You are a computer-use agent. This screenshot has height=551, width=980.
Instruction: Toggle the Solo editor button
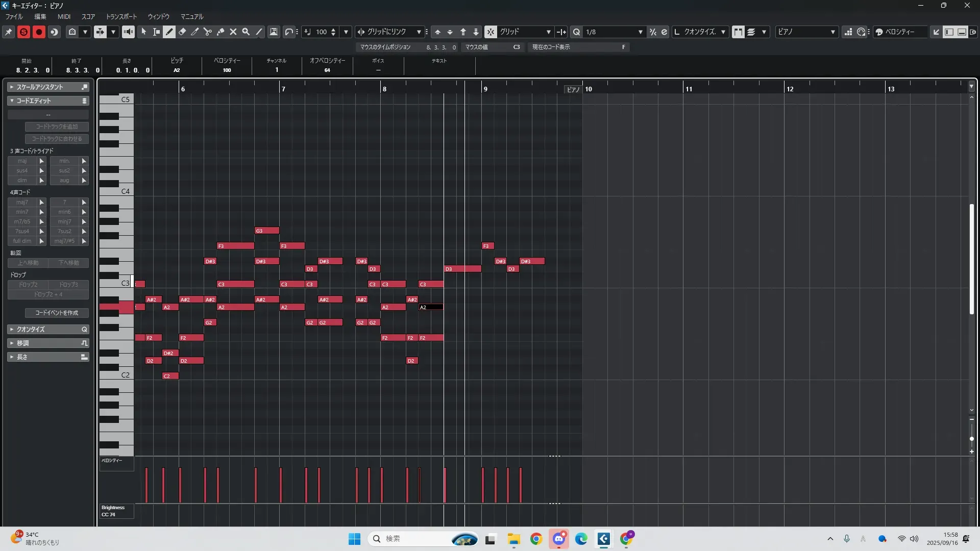[x=23, y=32]
